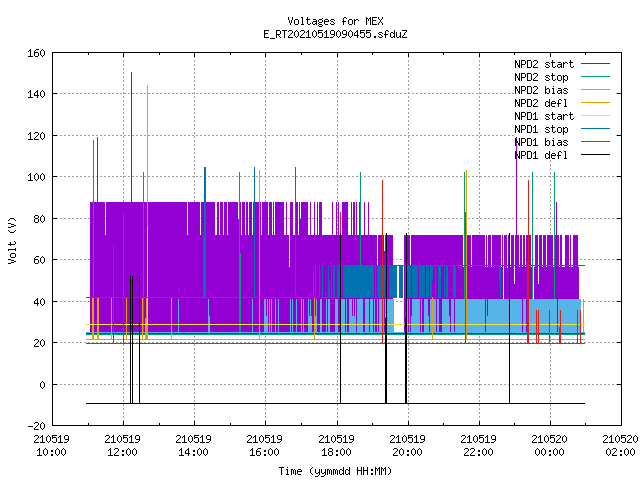Select the NPD2 defl legend entry
The image size is (640, 480).
click(541, 103)
